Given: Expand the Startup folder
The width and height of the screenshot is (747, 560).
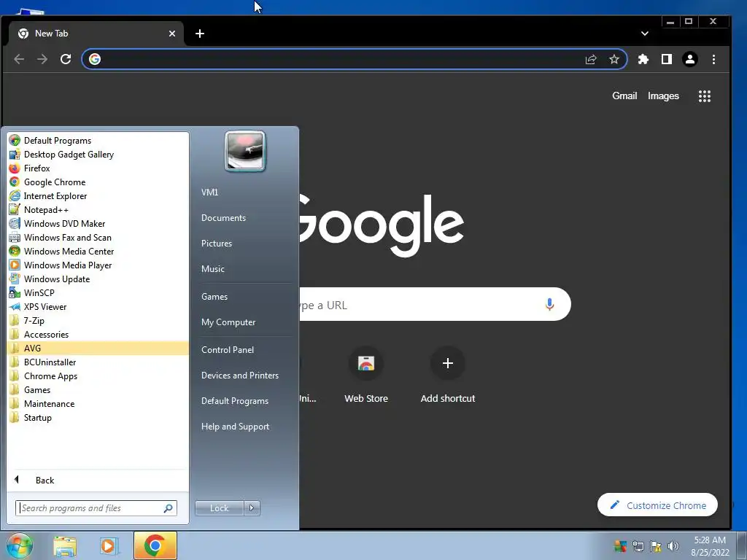Looking at the screenshot, I should [x=98, y=417].
